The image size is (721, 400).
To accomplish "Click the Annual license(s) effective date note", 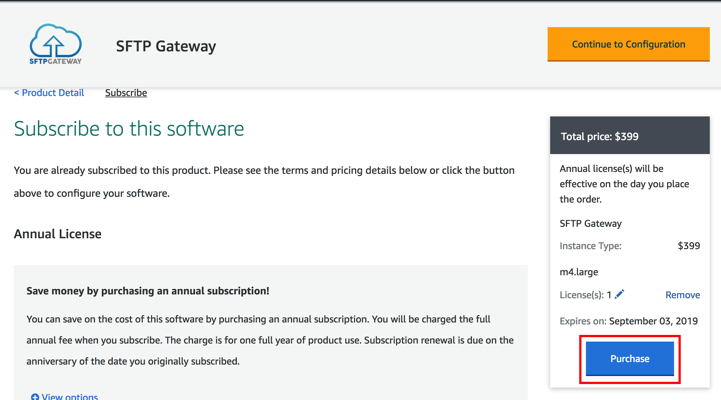I will (x=624, y=184).
